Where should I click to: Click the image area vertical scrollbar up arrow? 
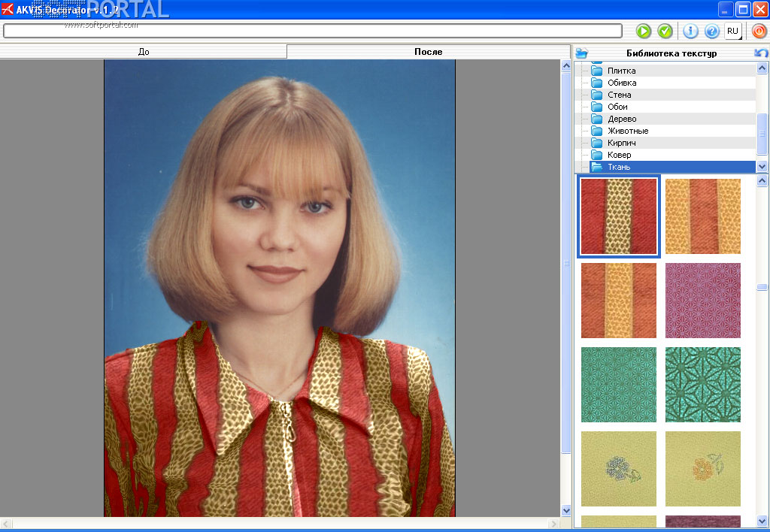566,66
